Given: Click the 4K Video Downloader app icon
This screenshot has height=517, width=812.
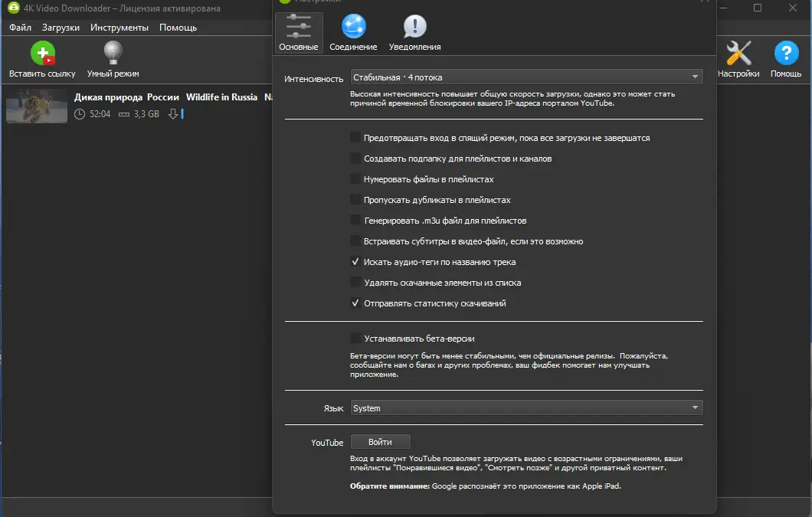Looking at the screenshot, I should (14, 7).
